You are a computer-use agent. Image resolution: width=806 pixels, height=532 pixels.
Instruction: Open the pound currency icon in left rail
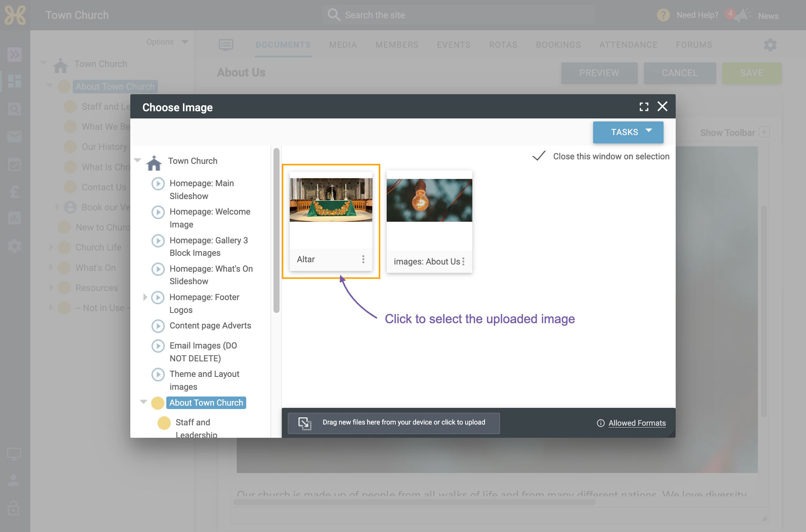[15, 191]
